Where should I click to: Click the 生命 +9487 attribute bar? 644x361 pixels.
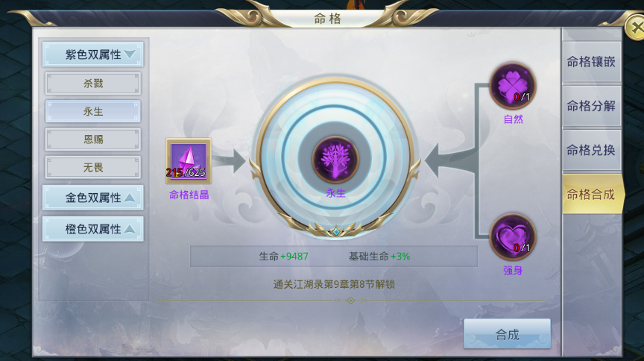pos(333,257)
